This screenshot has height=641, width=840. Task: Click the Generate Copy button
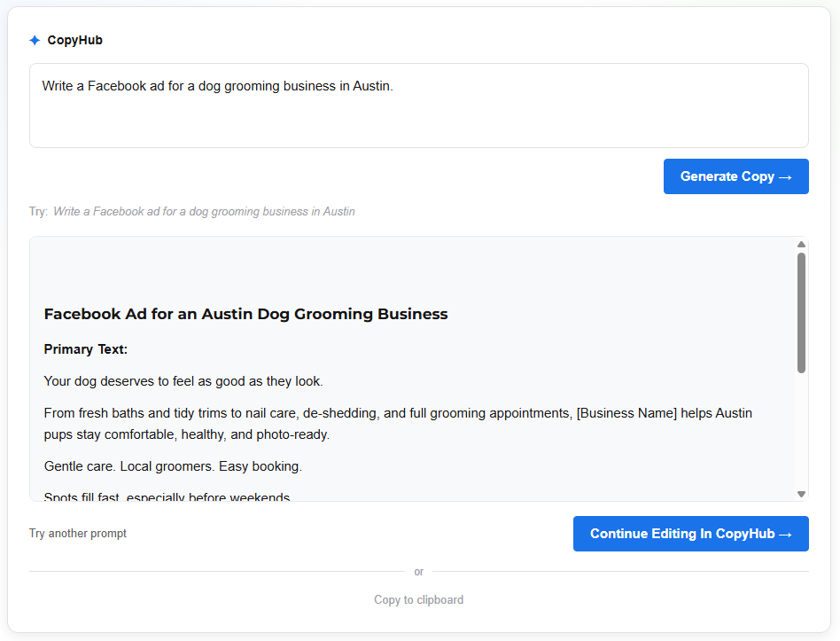(735, 176)
